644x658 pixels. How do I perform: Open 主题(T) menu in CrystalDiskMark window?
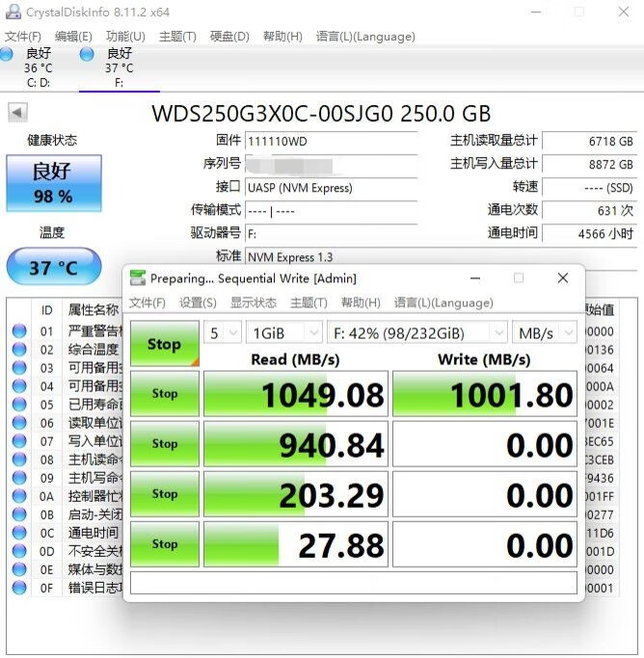coord(309,303)
